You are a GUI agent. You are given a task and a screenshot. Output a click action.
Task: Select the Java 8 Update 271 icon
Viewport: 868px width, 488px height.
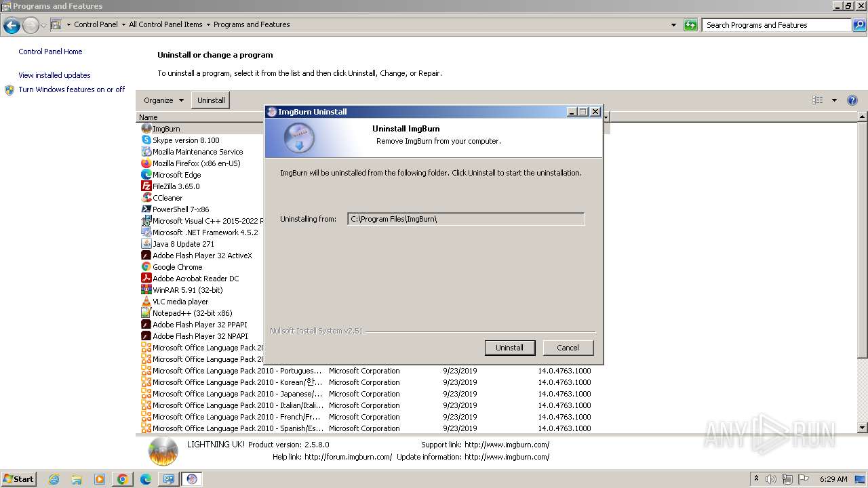click(146, 244)
